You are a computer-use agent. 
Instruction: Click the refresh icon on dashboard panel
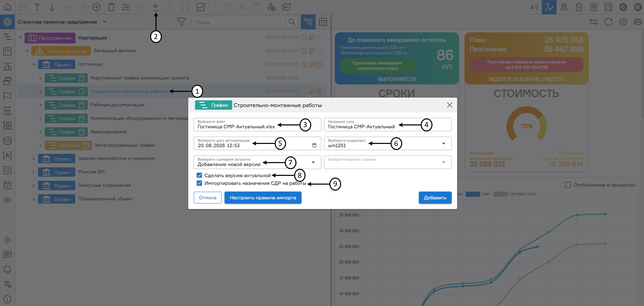pos(608,22)
